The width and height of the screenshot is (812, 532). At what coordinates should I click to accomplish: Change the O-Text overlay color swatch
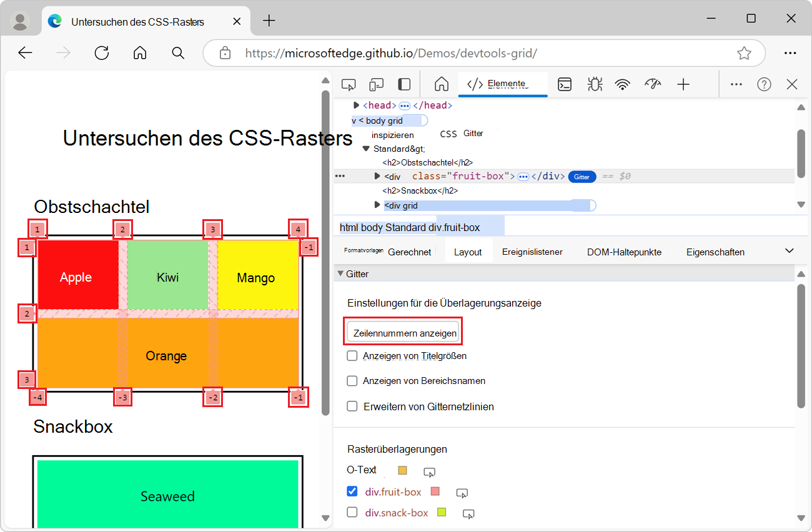coord(403,470)
